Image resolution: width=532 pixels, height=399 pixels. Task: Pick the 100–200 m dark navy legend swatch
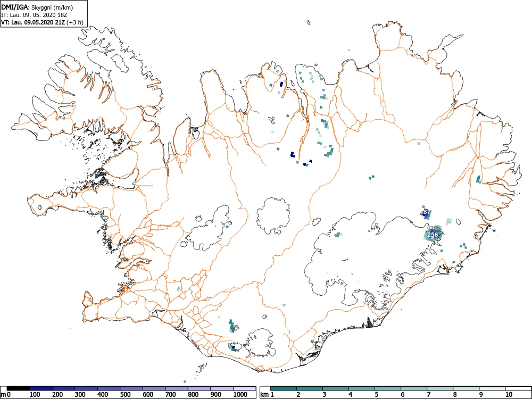point(41,388)
